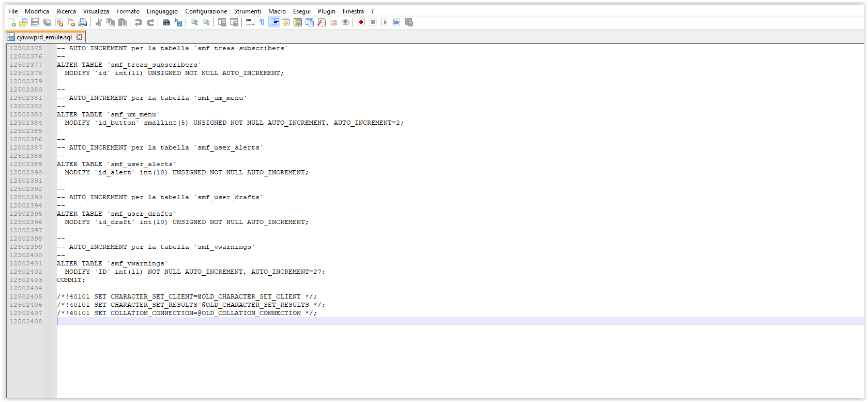
Task: Open the question mark help menu
Action: coord(372,11)
